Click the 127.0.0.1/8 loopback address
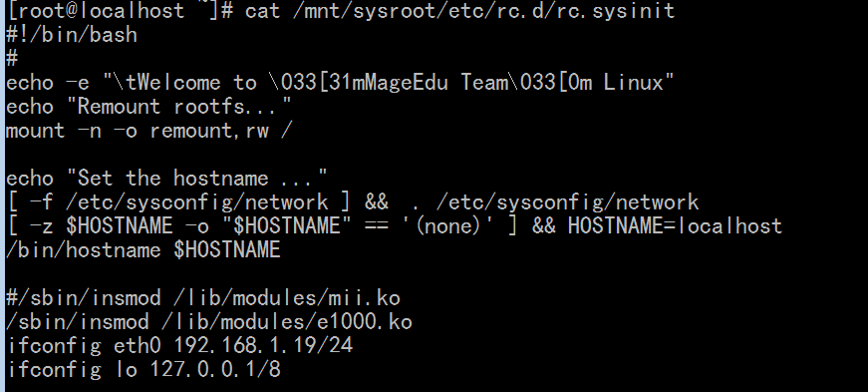868x392 pixels. [215, 370]
